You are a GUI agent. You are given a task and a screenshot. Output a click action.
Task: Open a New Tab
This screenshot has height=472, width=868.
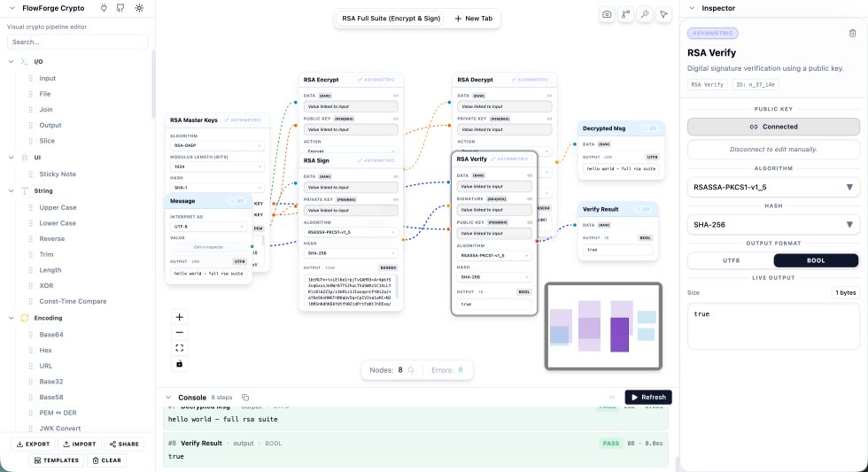(x=473, y=19)
